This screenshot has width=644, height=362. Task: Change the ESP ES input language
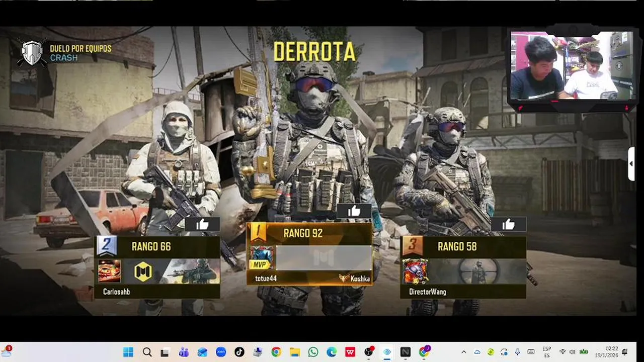pyautogui.click(x=547, y=351)
